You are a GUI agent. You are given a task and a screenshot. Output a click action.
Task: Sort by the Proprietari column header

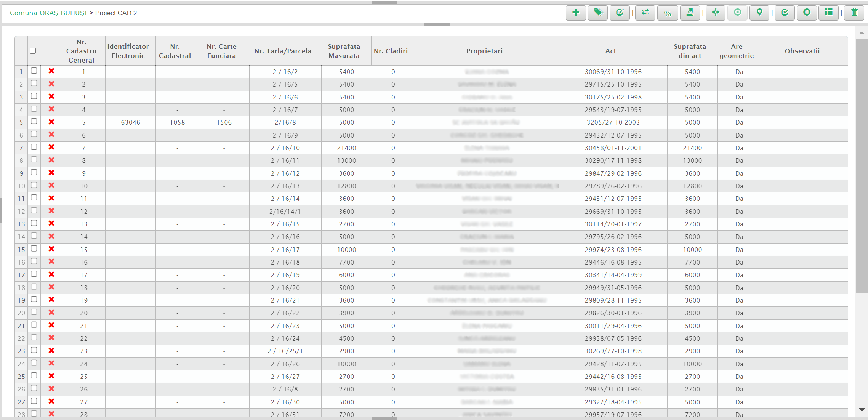[484, 51]
